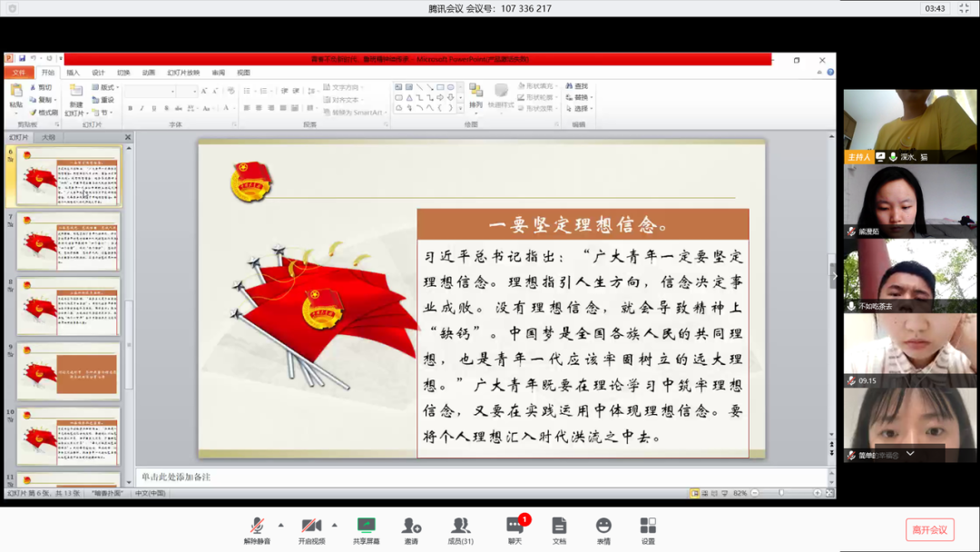
Task: Select slide 8 thumbnail in the slide panel
Action: (68, 307)
